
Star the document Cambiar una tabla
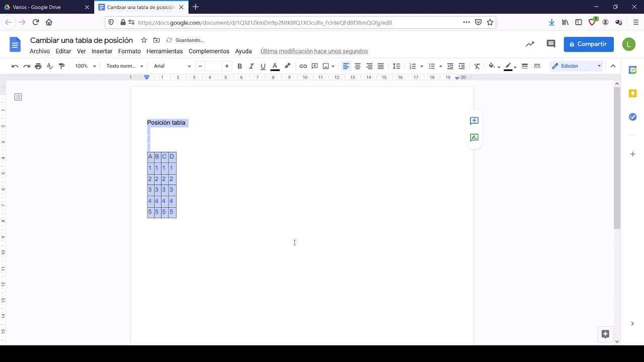click(144, 40)
